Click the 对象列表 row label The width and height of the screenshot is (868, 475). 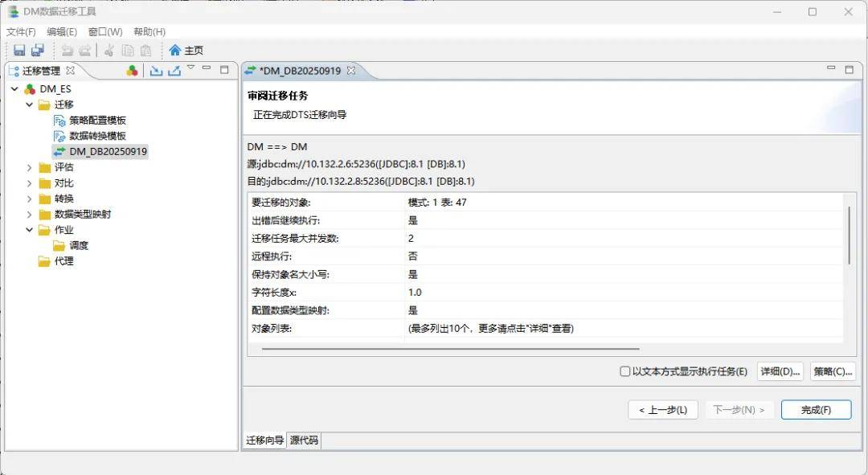(x=272, y=328)
